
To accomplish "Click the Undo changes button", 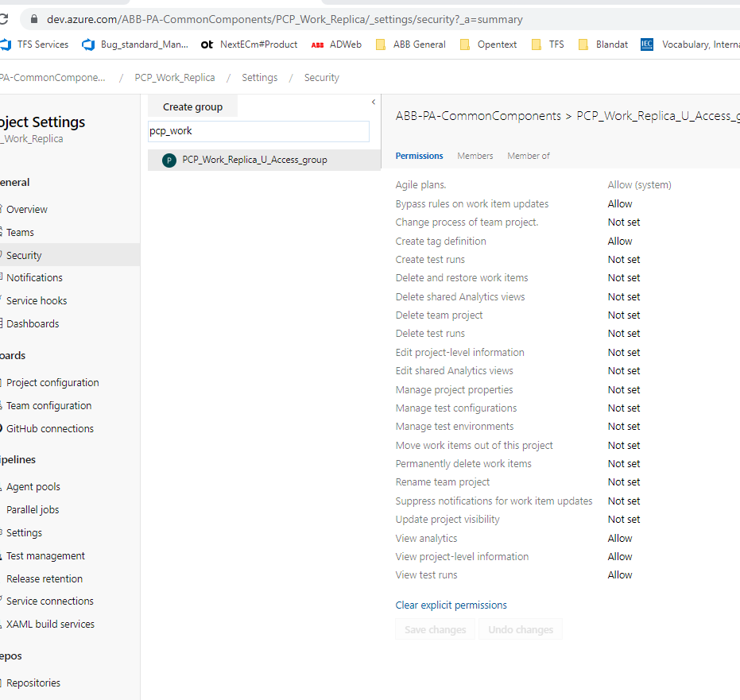I will 521,630.
